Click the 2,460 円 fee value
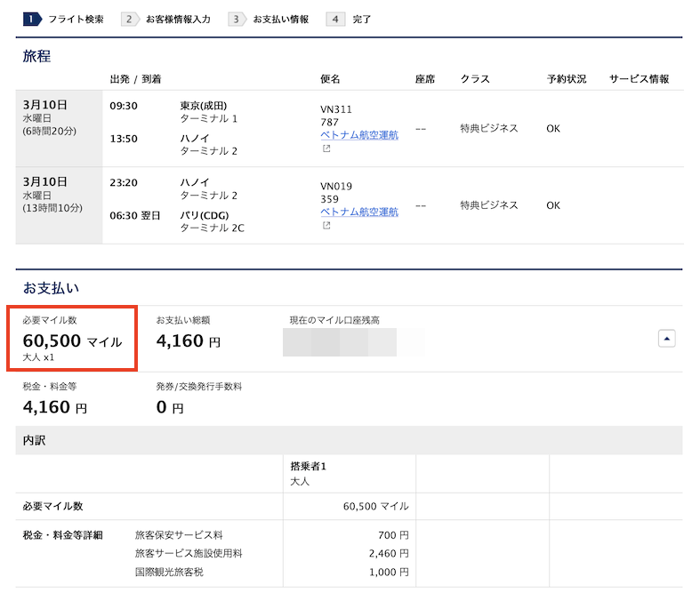 389,554
